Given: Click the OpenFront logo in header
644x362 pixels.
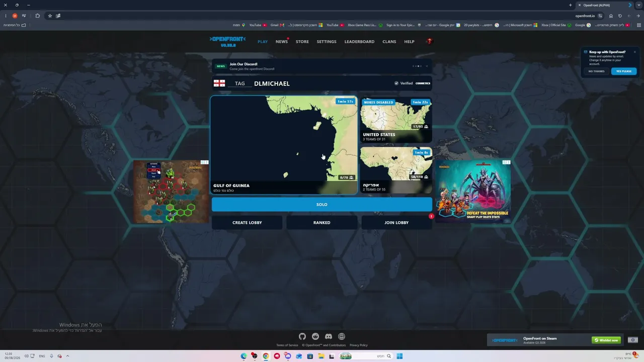Looking at the screenshot, I should click(228, 41).
